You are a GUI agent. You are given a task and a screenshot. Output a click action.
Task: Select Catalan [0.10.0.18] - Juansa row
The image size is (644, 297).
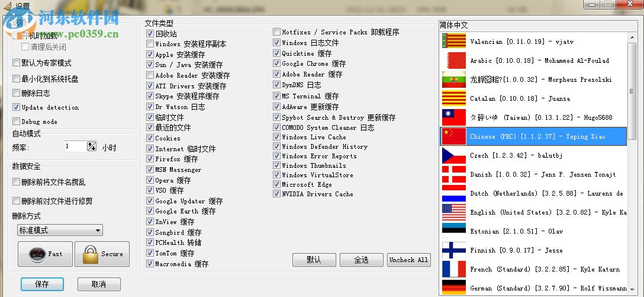(x=533, y=98)
